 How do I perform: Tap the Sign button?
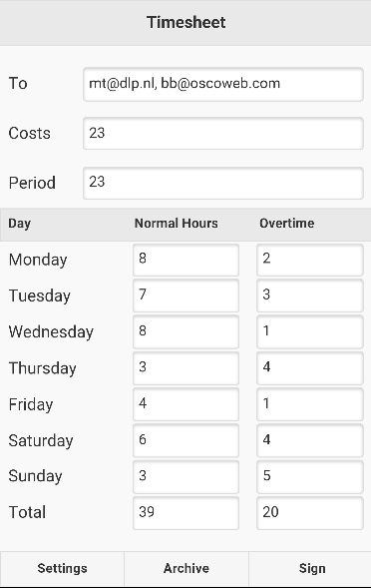[x=310, y=568]
